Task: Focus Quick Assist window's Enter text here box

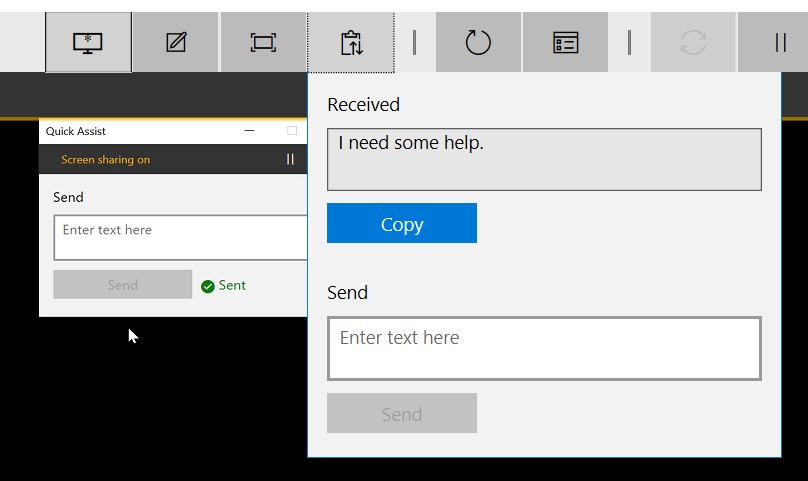Action: click(180, 238)
